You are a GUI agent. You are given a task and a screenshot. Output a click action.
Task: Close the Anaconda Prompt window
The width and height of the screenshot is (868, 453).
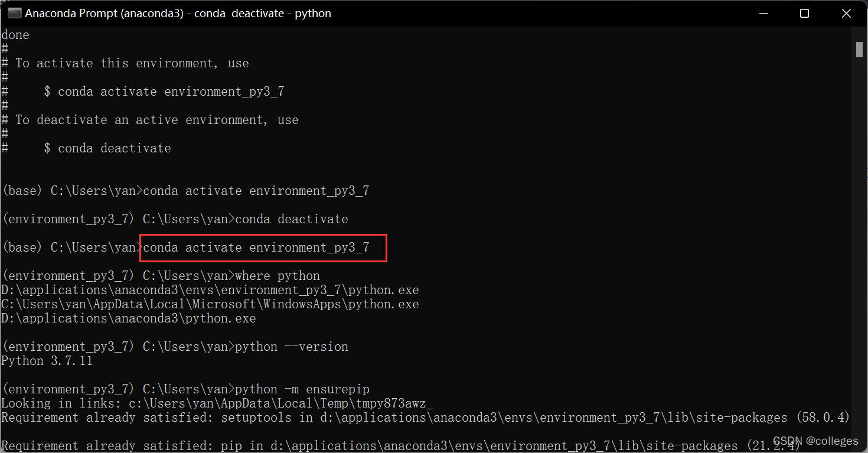pyautogui.click(x=847, y=13)
